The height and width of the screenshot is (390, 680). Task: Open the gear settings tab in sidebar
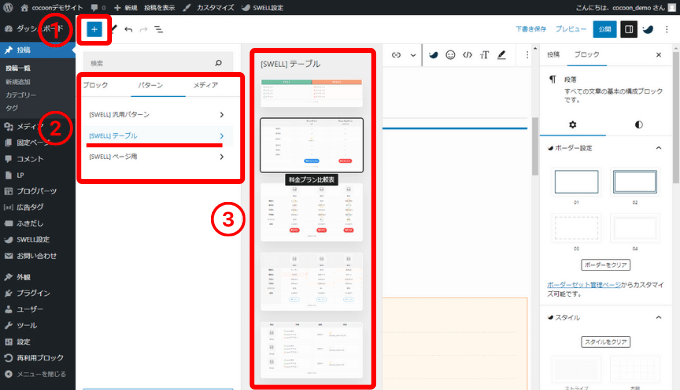click(x=572, y=125)
